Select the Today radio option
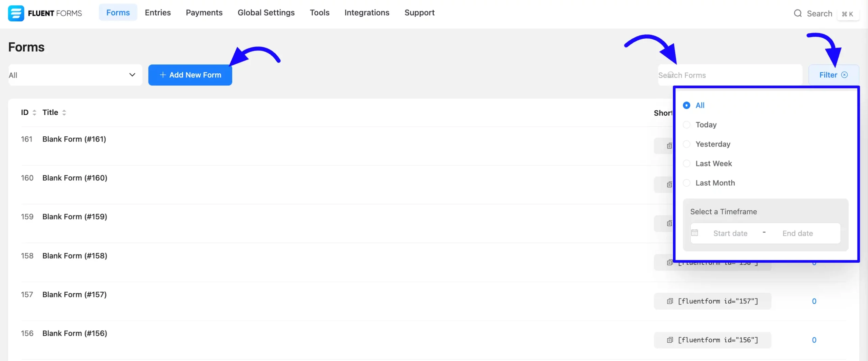The image size is (868, 361). click(x=687, y=125)
